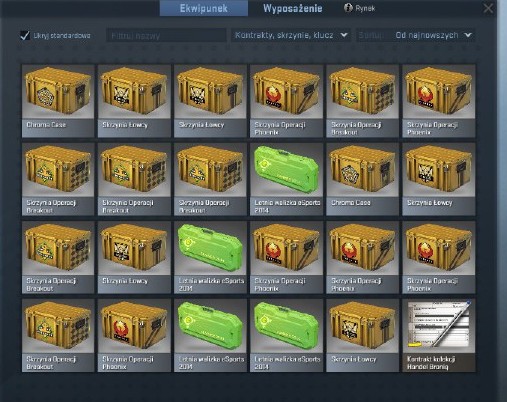Click the arrow next to Od najnowszych

[468, 35]
